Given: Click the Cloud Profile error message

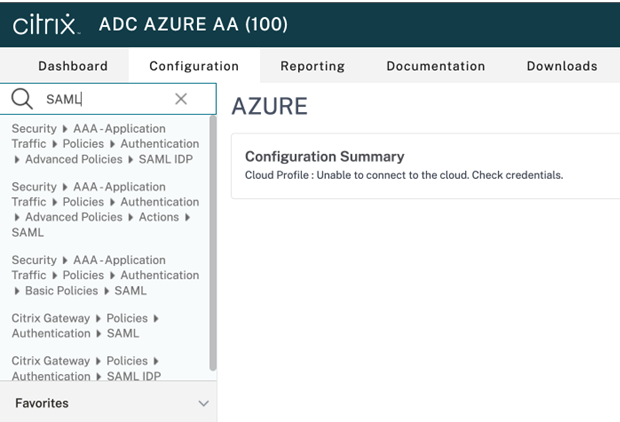Looking at the screenshot, I should tap(404, 175).
